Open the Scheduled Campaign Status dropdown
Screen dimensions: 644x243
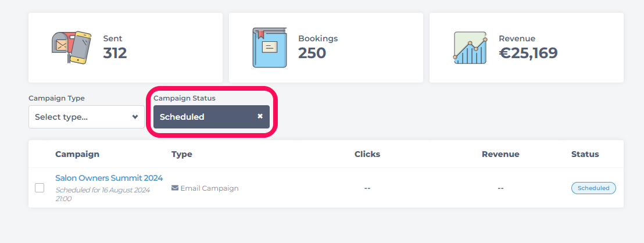tap(212, 117)
